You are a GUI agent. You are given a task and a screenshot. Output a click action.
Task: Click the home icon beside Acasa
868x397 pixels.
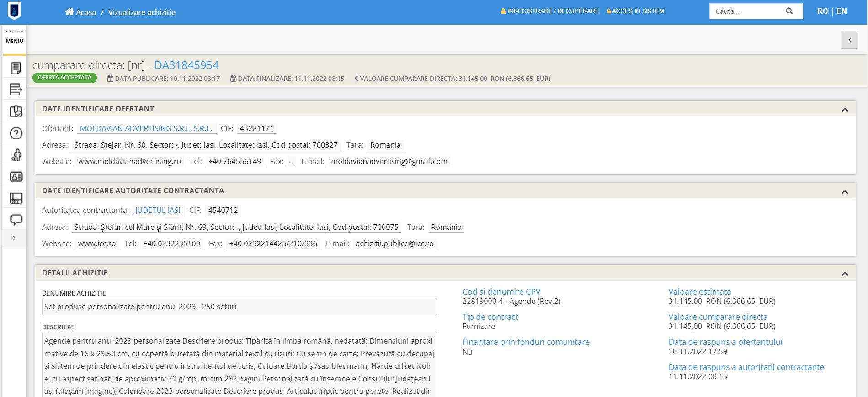coord(69,12)
